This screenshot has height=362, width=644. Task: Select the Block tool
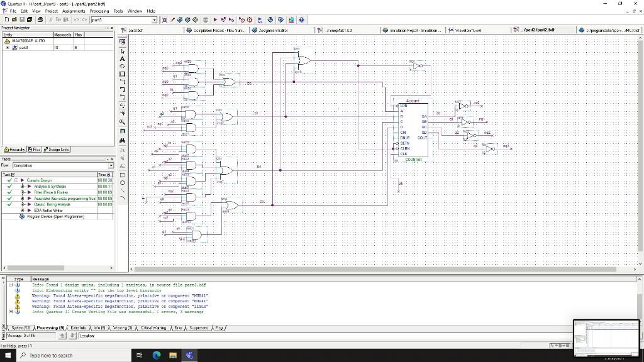pyautogui.click(x=123, y=74)
